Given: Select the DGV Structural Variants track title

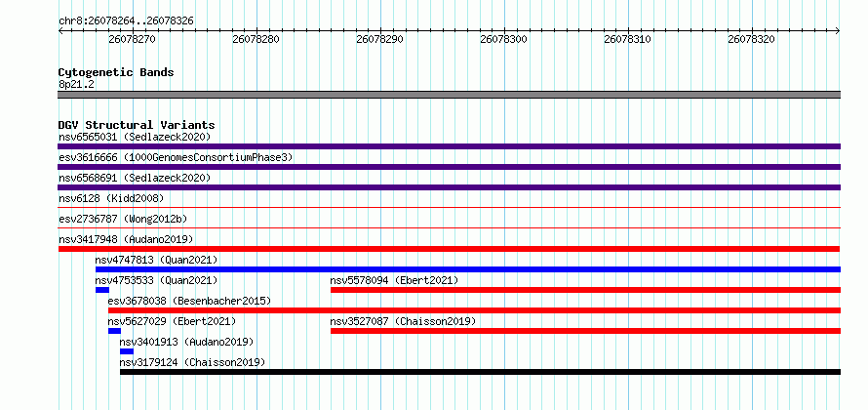Looking at the screenshot, I should point(137,125).
